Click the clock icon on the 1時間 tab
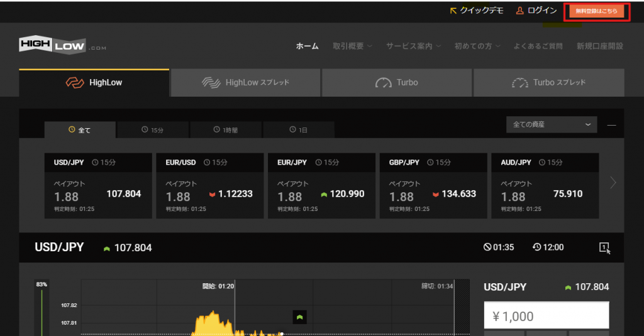The height and width of the screenshot is (336, 644). 217,129
